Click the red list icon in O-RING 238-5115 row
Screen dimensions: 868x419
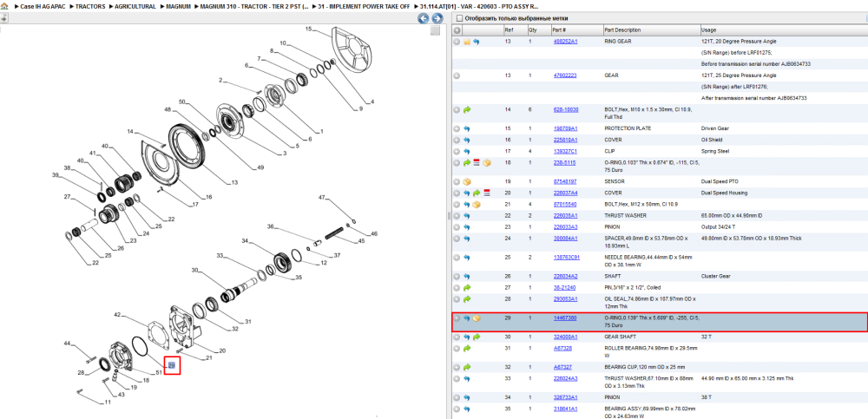pyautogui.click(x=477, y=163)
